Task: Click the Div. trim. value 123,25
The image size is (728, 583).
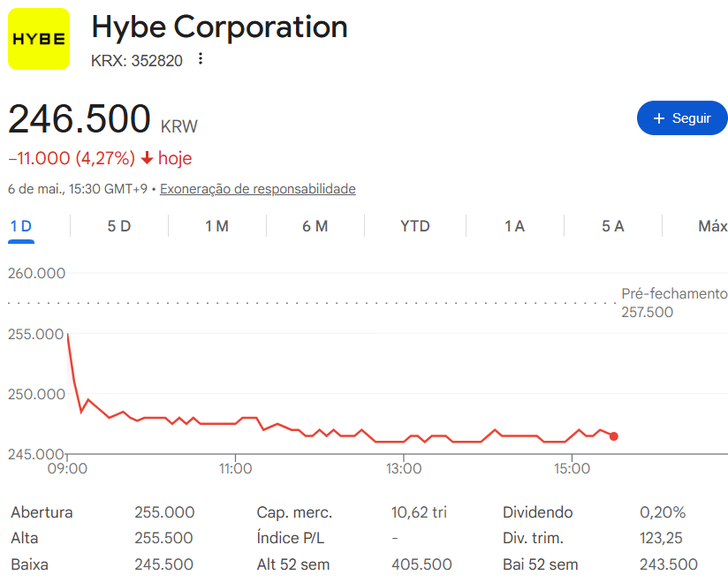Action: pos(661,538)
